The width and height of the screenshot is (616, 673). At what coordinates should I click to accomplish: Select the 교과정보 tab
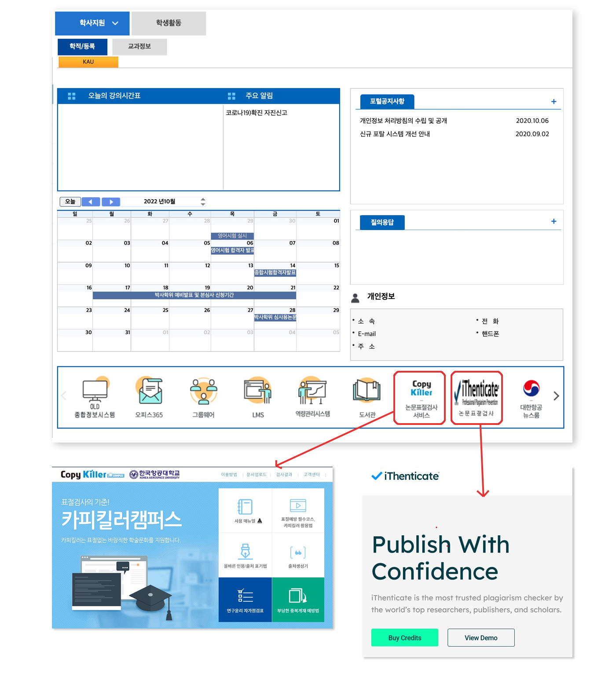[x=139, y=47]
